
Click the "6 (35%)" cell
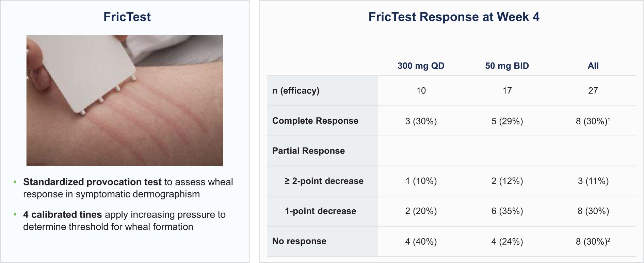pyautogui.click(x=507, y=211)
